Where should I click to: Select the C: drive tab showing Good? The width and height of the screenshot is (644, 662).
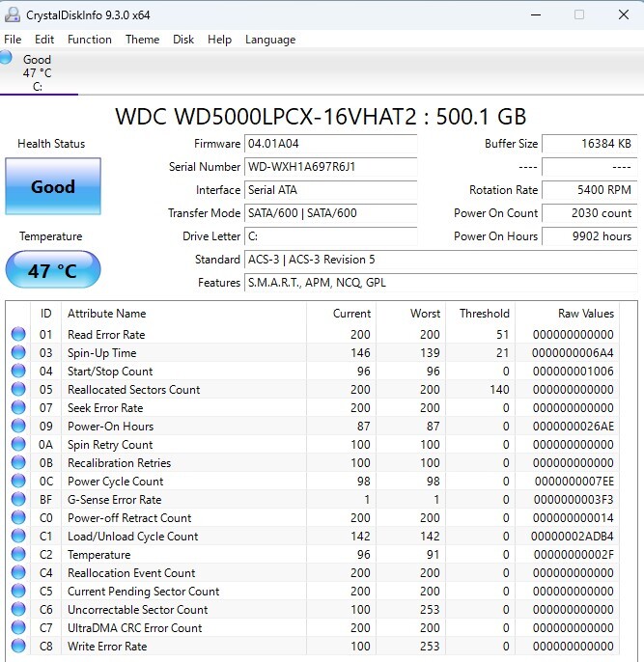click(x=37, y=72)
